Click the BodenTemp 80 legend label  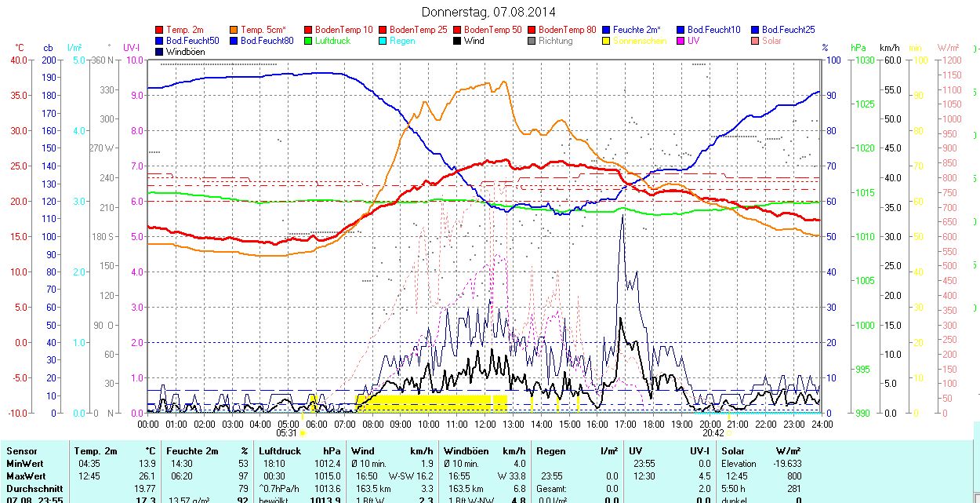tap(568, 30)
